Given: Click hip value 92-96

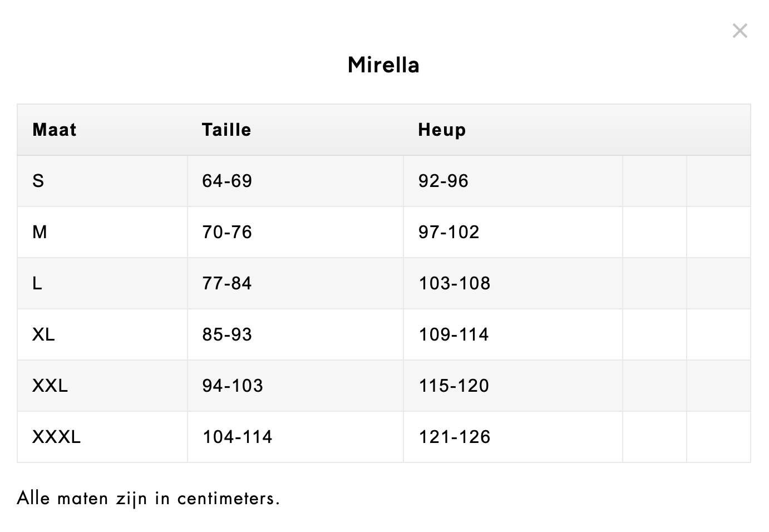Looking at the screenshot, I should point(443,181).
